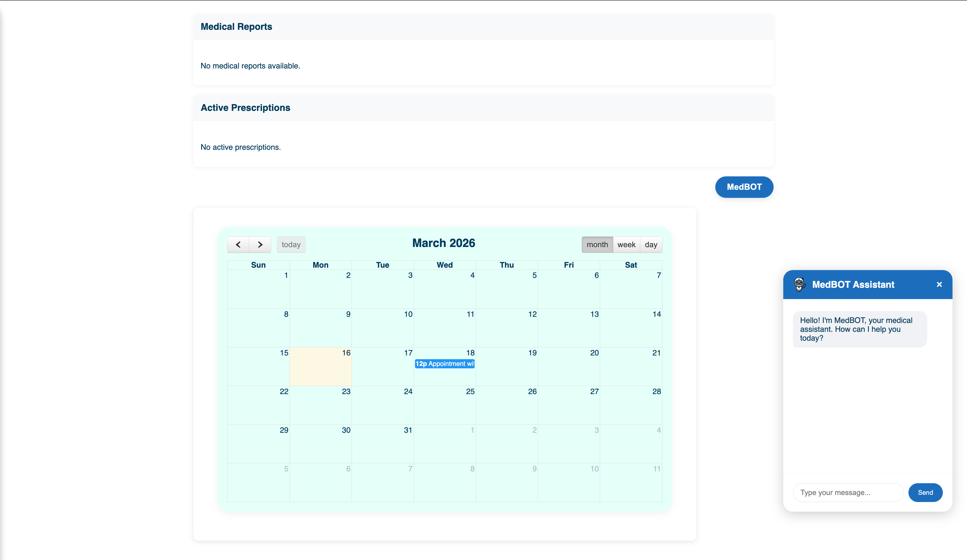
Task: Select the 12p Appointment event on March 18
Action: click(x=444, y=363)
